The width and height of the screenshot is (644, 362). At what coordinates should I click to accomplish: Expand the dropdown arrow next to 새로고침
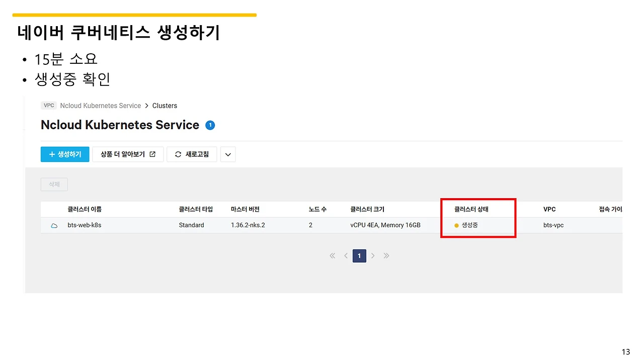coord(228,154)
